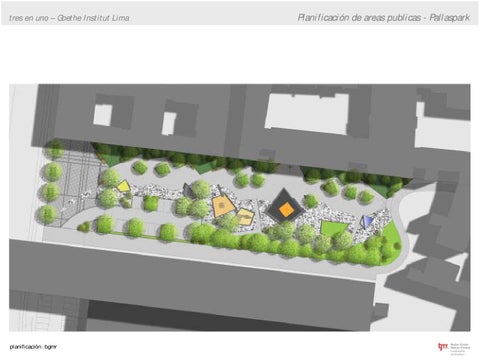Click the large white courtyard in top building
Screen dimensions: 480x361
coord(307,113)
